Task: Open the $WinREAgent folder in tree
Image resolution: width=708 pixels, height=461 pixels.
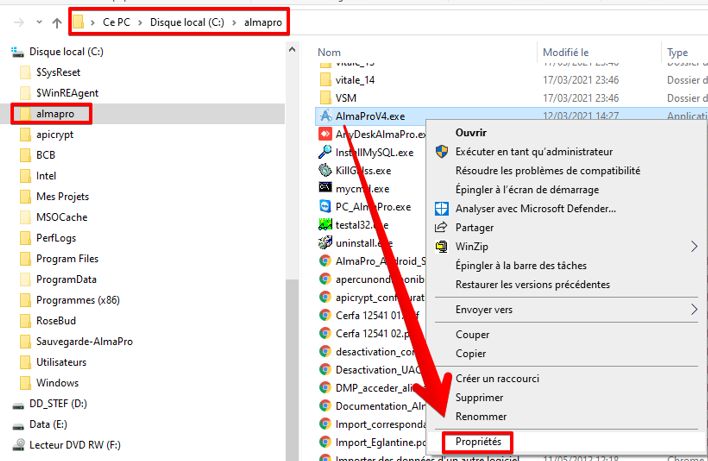Action: click(x=67, y=93)
